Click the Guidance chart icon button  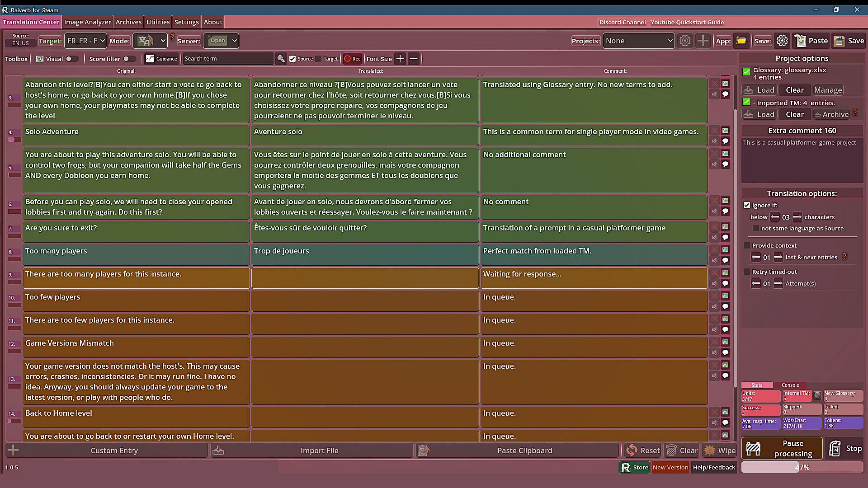[x=161, y=59]
